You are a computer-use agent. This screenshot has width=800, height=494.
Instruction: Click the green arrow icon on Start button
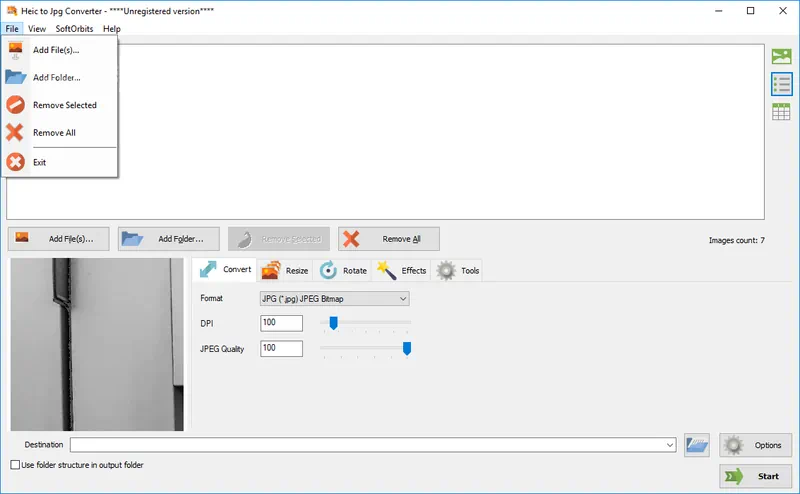pyautogui.click(x=734, y=477)
